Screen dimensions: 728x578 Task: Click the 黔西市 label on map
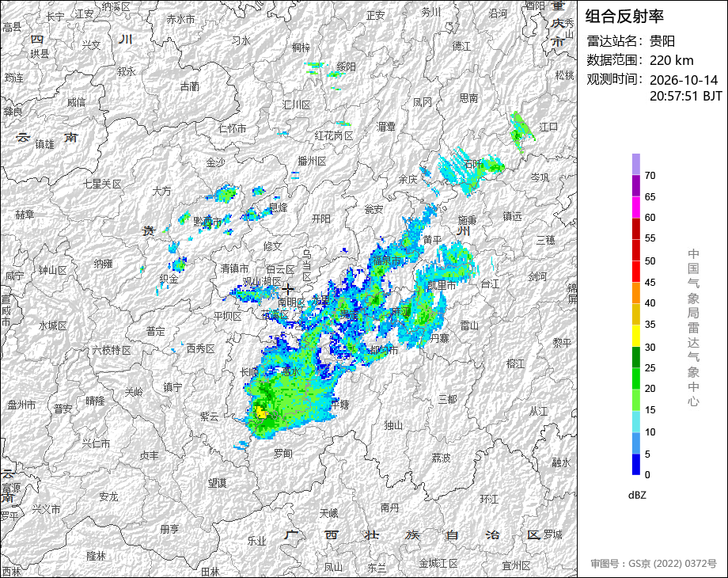pos(207,222)
